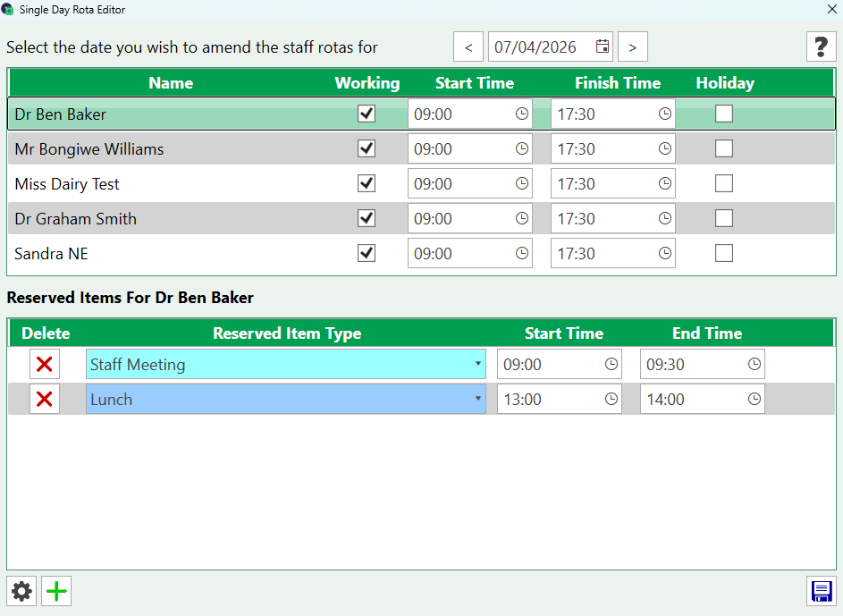Toggle Working checkbox for Sandra NE
843x616 pixels.
(367, 253)
